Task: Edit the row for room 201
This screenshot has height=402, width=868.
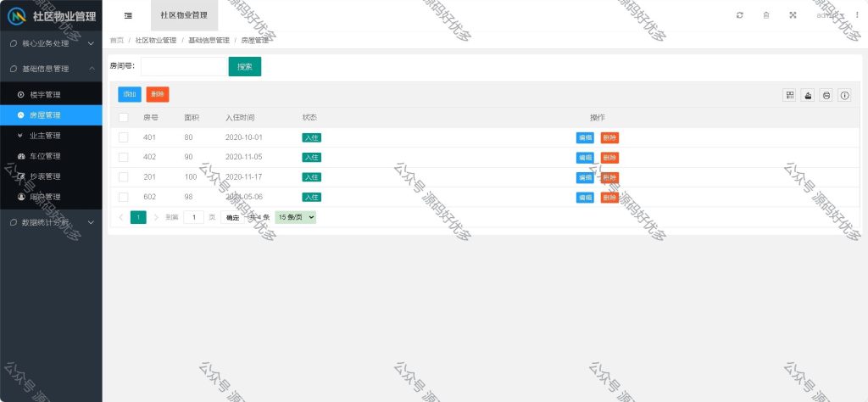Action: pyautogui.click(x=585, y=178)
